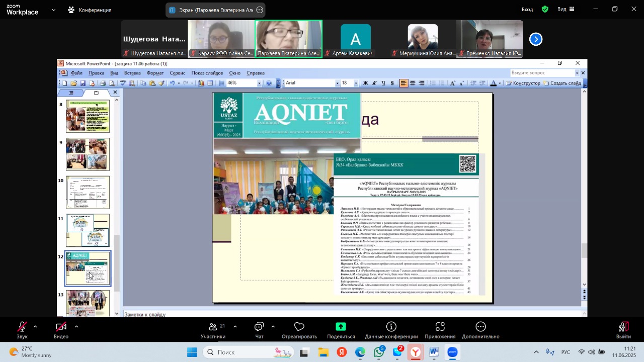Image resolution: width=644 pixels, height=362 pixels.
Task: Unmute microphone with the Звук button
Action: [22, 327]
